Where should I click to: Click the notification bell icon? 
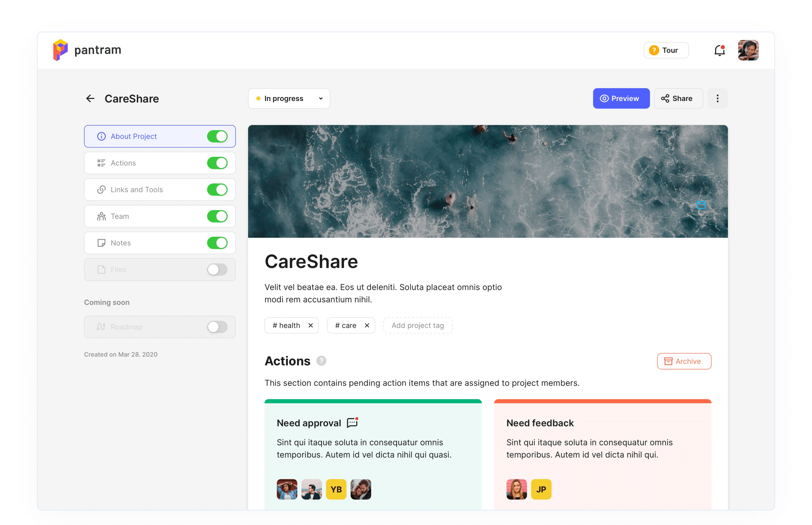point(719,50)
